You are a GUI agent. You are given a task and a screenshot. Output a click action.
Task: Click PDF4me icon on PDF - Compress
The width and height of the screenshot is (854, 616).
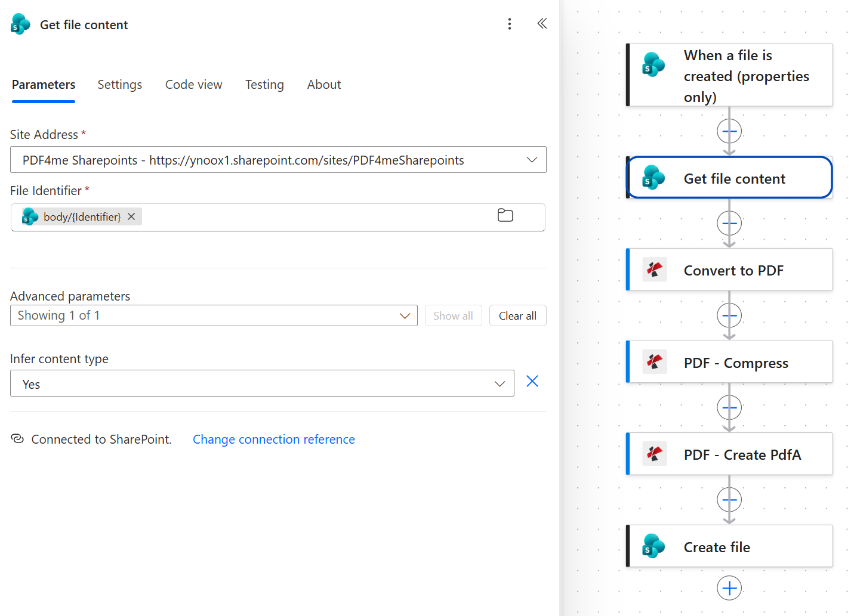click(x=655, y=362)
